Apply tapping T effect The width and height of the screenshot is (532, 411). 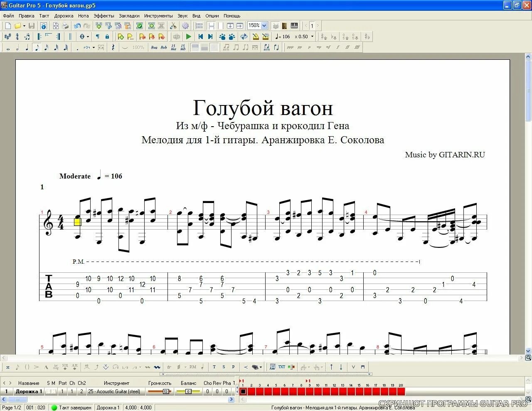pyautogui.click(x=214, y=367)
